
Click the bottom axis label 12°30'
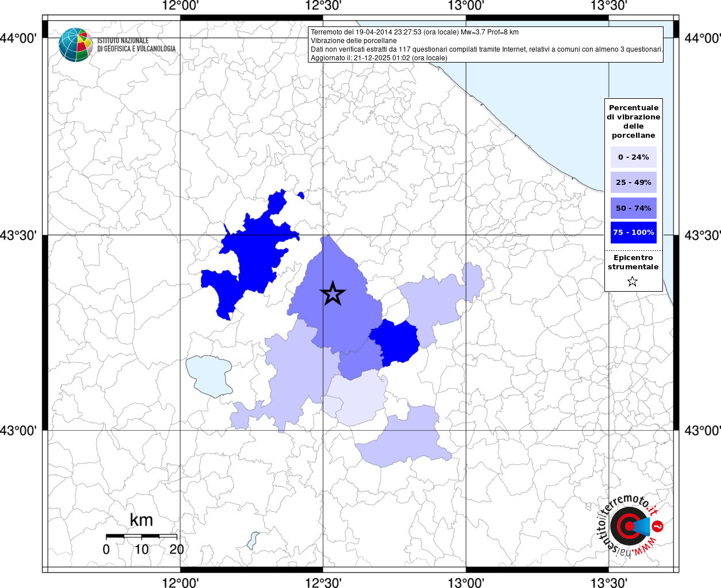click(x=323, y=582)
